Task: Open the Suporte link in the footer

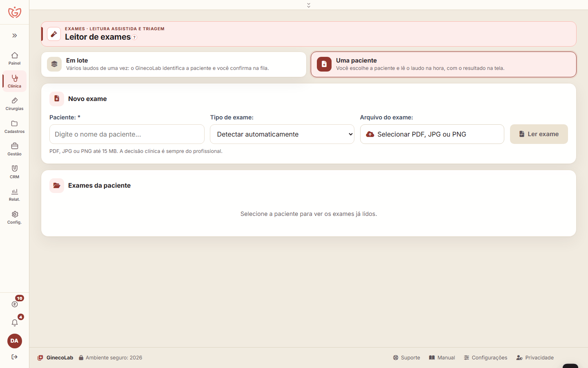Action: tap(407, 358)
